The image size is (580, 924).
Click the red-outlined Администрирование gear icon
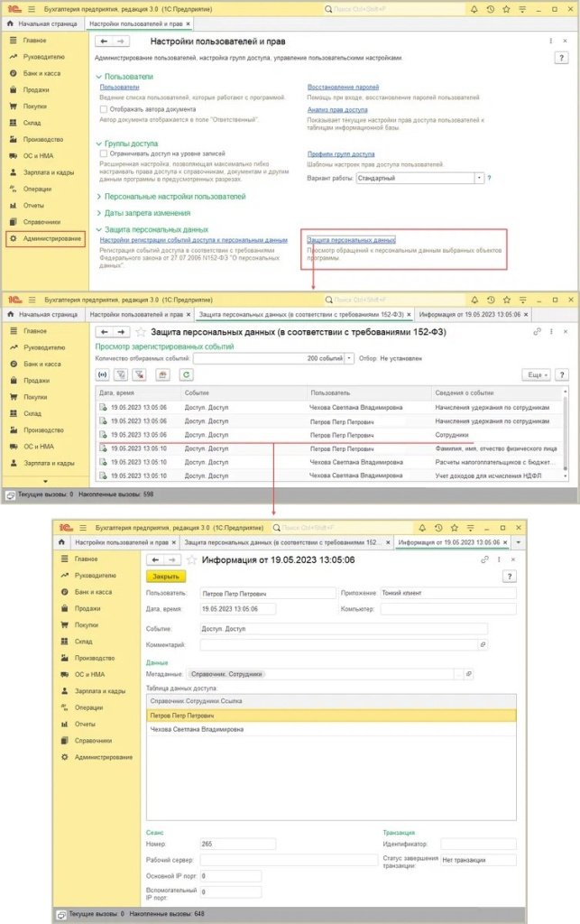pyautogui.click(x=13, y=239)
